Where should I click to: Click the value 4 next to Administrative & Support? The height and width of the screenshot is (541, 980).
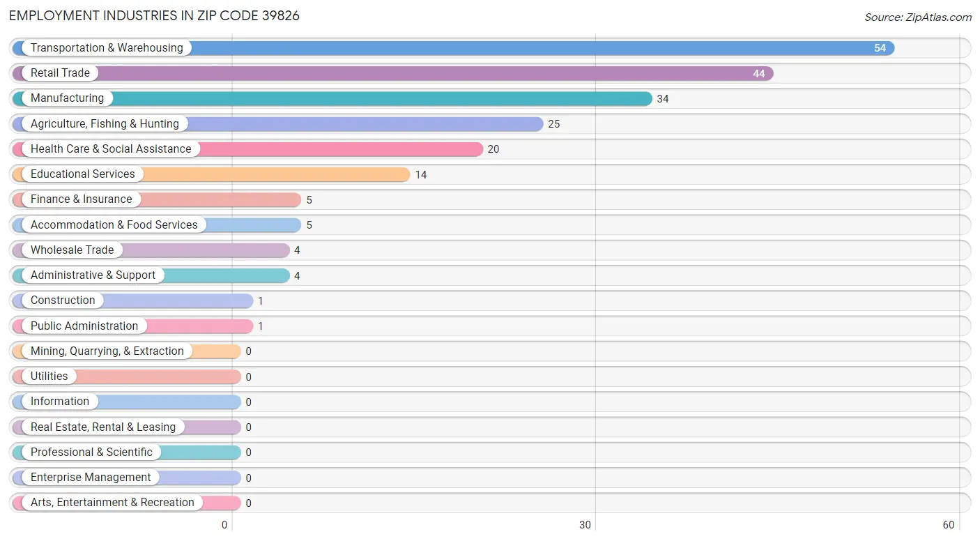click(x=297, y=276)
